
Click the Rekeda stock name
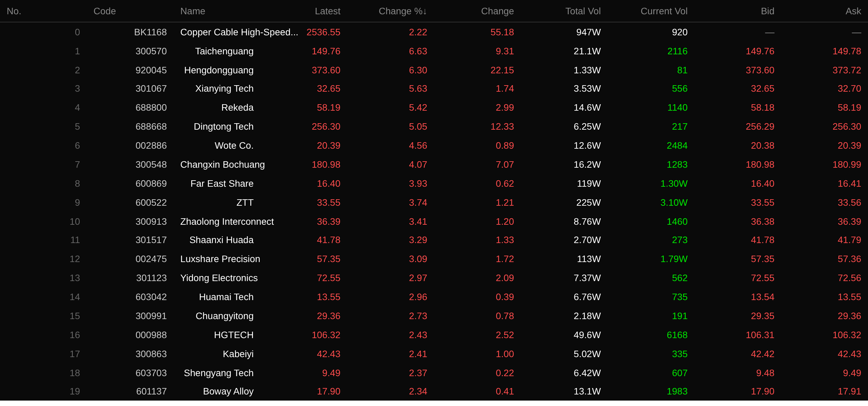coord(237,108)
